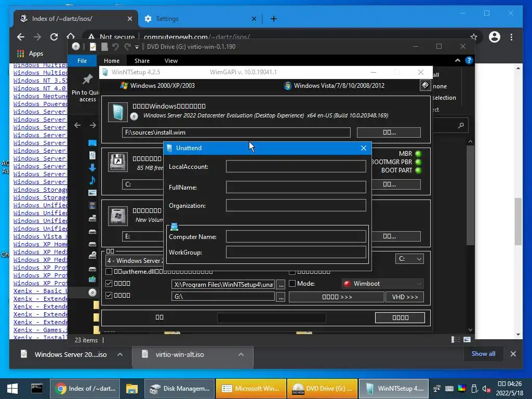The image size is (532, 399).
Task: Switch to the Settings tab in Chrome
Action: point(199,19)
